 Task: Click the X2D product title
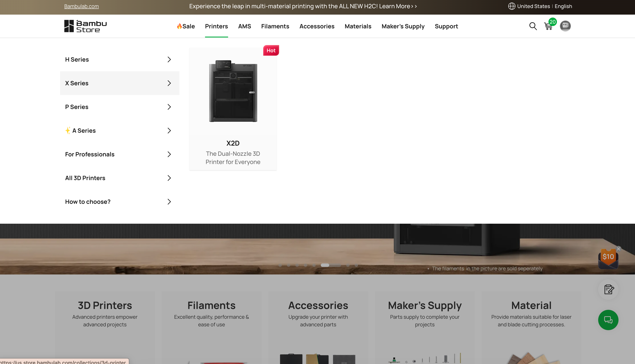click(x=233, y=143)
